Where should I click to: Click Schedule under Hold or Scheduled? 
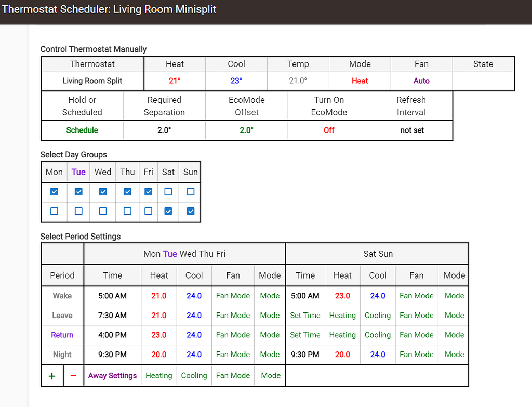pos(82,130)
